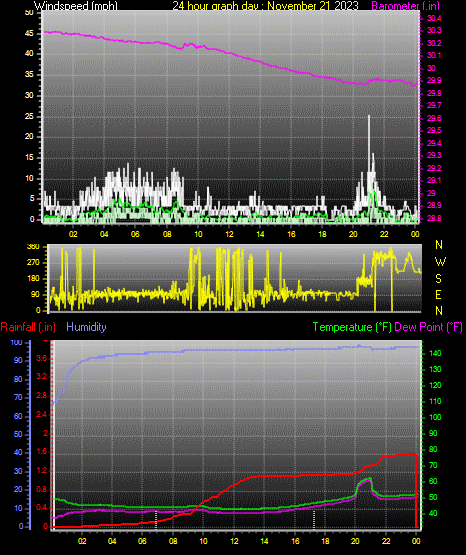Click the 30.3 barometer axis value
Image resolution: width=466 pixels, height=555 pixels.
pyautogui.click(x=434, y=30)
